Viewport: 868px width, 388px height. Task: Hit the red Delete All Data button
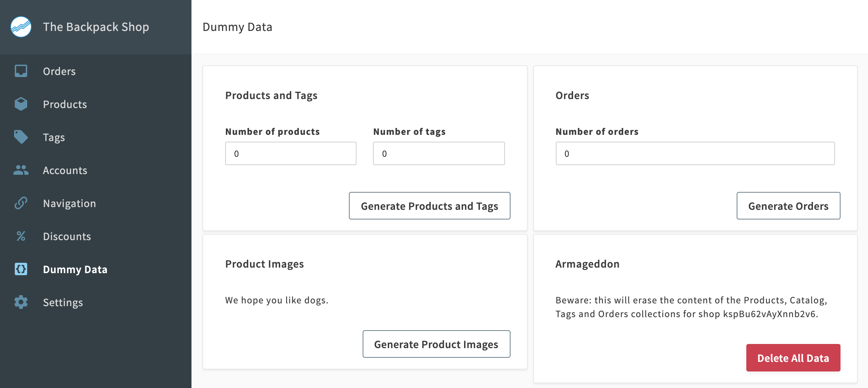tap(793, 358)
